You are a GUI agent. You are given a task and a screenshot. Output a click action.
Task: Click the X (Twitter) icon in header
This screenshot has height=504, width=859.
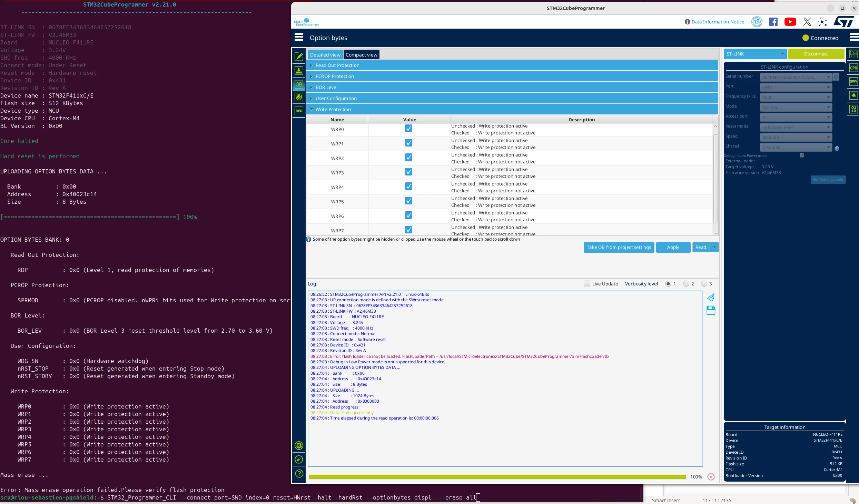click(x=807, y=22)
